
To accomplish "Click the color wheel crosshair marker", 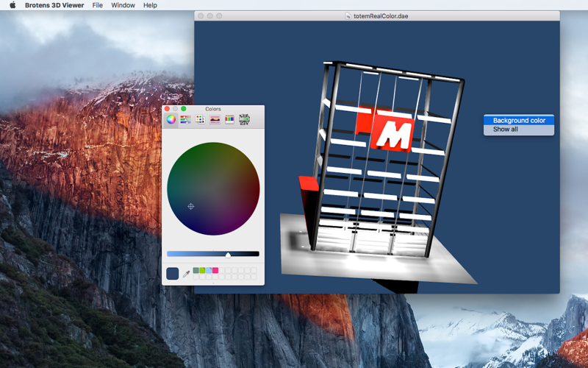I will point(191,206).
